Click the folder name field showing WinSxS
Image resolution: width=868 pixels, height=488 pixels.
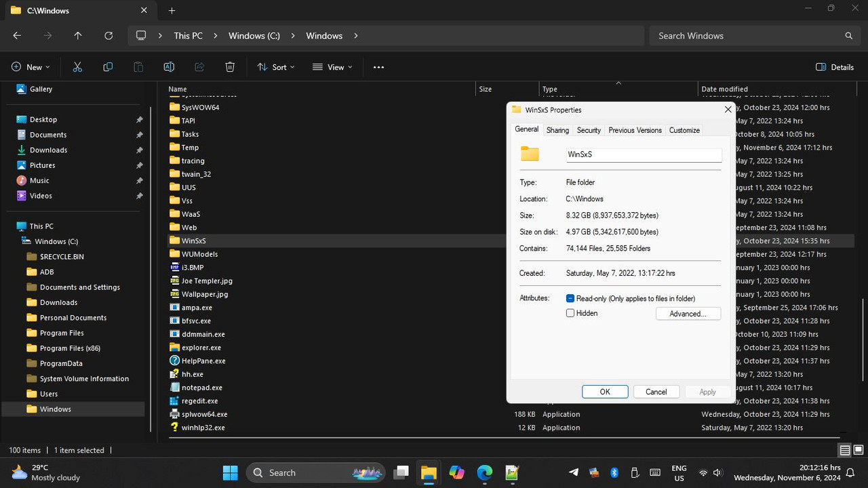tap(644, 155)
